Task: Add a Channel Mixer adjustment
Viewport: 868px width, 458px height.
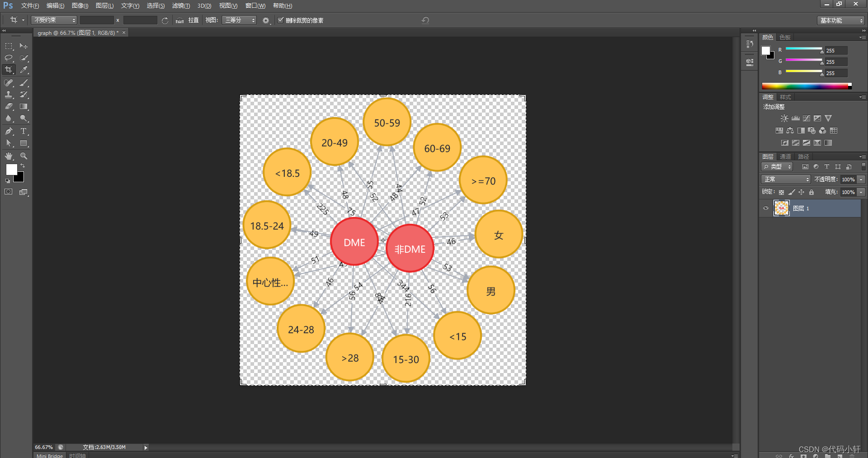Action: pyautogui.click(x=823, y=131)
